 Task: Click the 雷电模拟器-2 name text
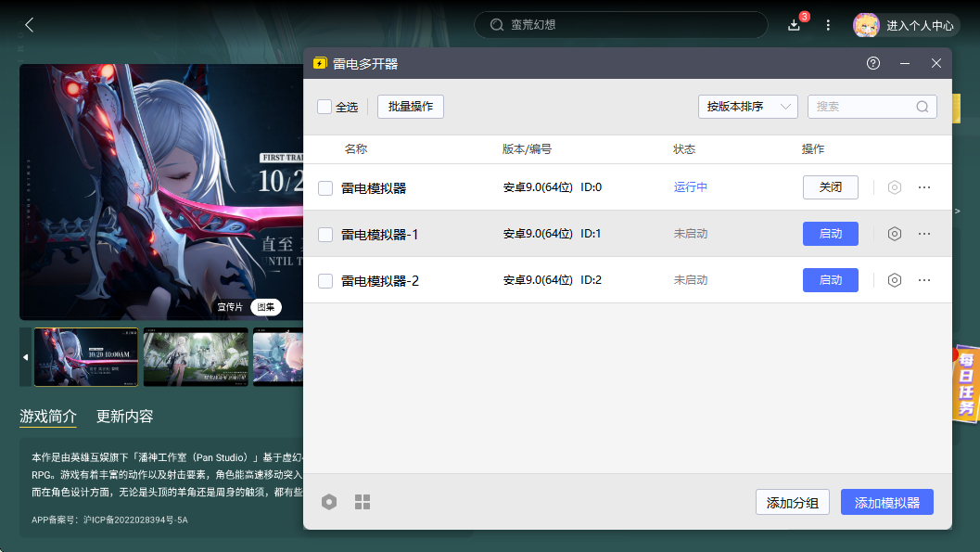pos(380,281)
